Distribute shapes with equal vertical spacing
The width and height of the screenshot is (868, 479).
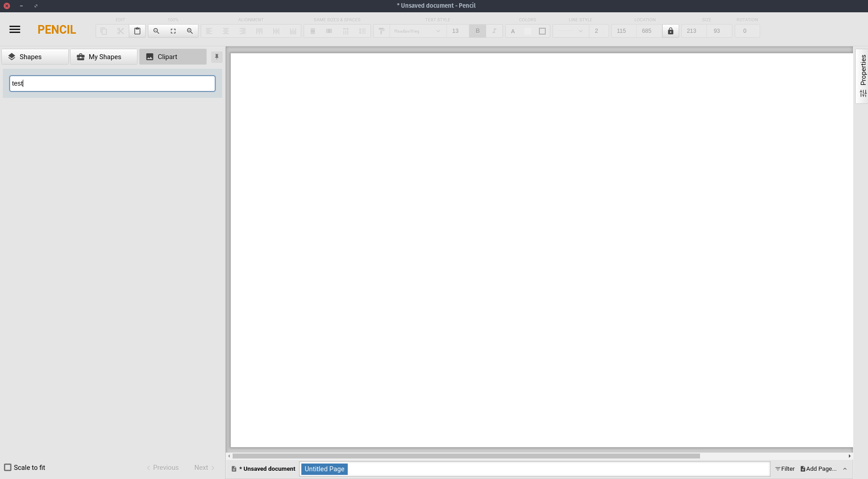pos(363,31)
